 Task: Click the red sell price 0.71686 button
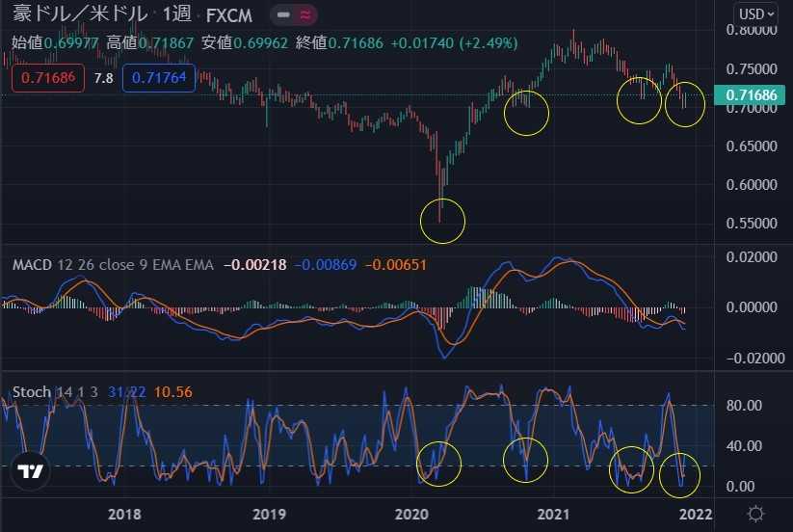tap(48, 78)
